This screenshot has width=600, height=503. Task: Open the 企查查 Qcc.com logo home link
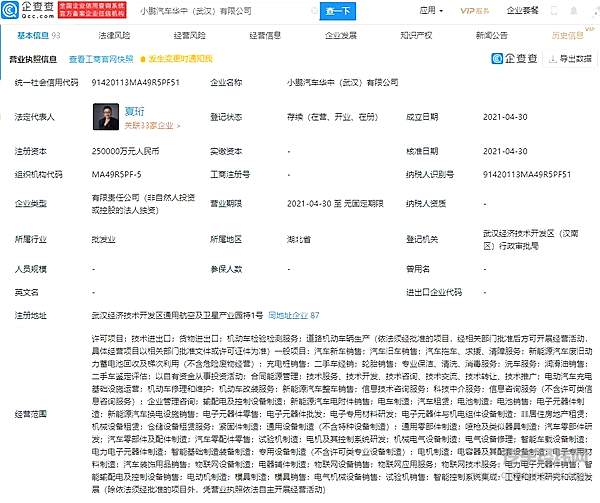28,10
